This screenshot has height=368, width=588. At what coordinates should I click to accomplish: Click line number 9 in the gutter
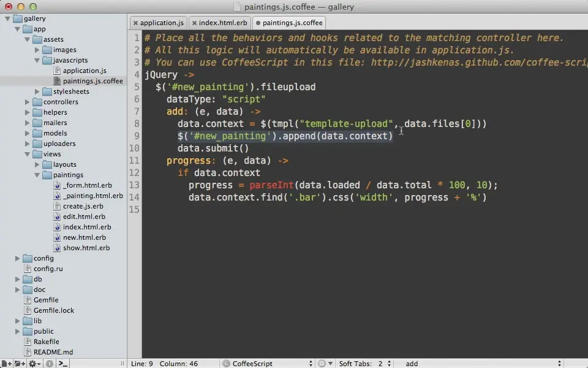click(x=137, y=136)
